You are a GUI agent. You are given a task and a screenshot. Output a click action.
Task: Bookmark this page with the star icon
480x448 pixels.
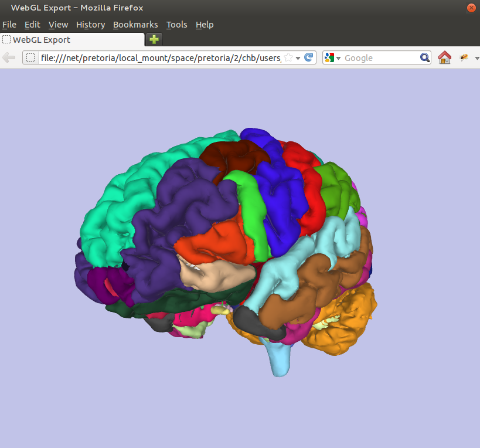[x=288, y=57]
